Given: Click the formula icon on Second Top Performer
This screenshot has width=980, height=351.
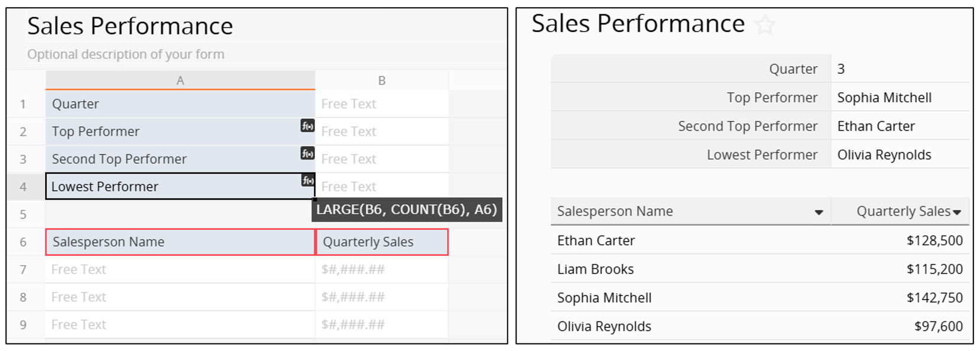Looking at the screenshot, I should pos(307,153).
